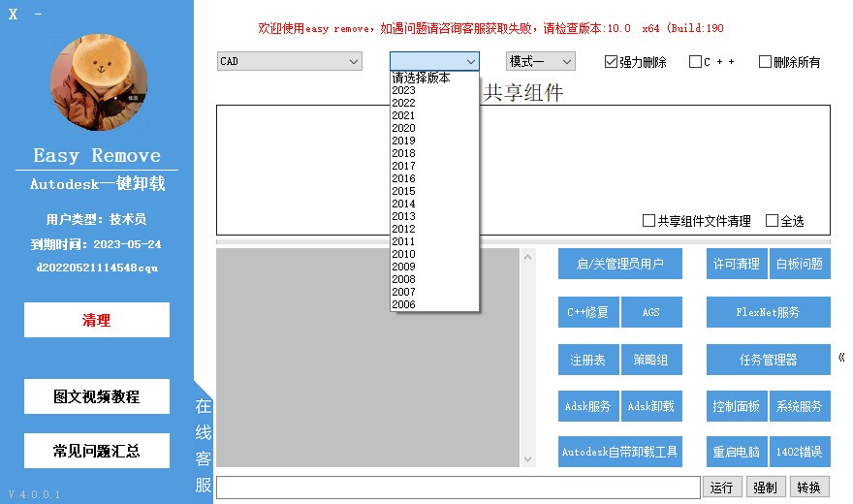The image size is (853, 504).
Task: Choose version 2013 entry
Action: (x=434, y=216)
